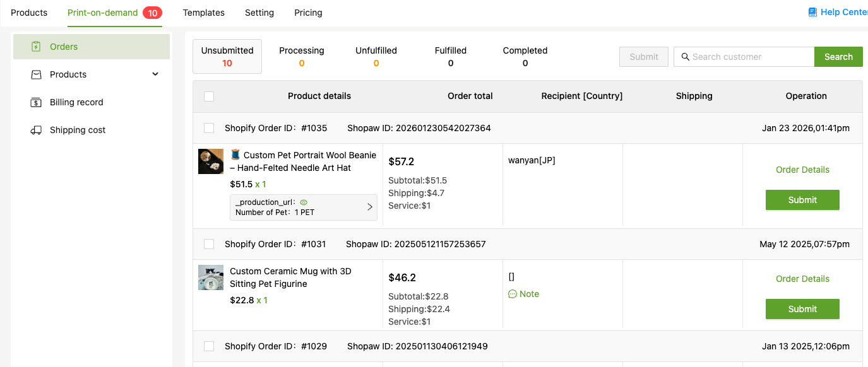This screenshot has height=367, width=868.
Task: Click the Orders clipboard icon in sidebar
Action: 37,47
